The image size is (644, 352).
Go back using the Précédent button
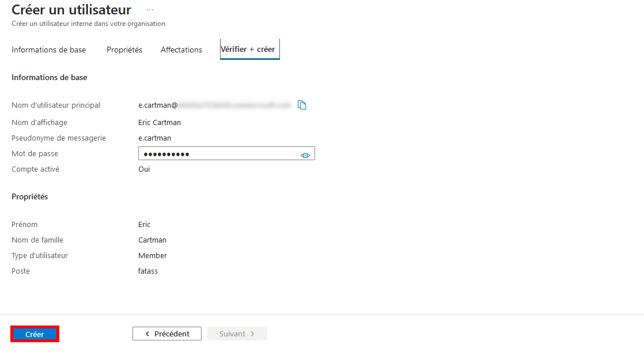[x=167, y=334]
